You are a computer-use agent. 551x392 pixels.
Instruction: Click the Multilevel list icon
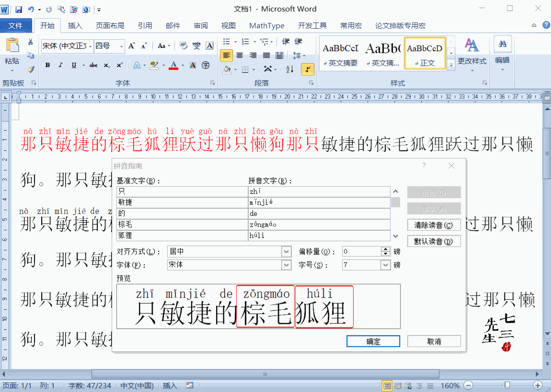click(264, 42)
